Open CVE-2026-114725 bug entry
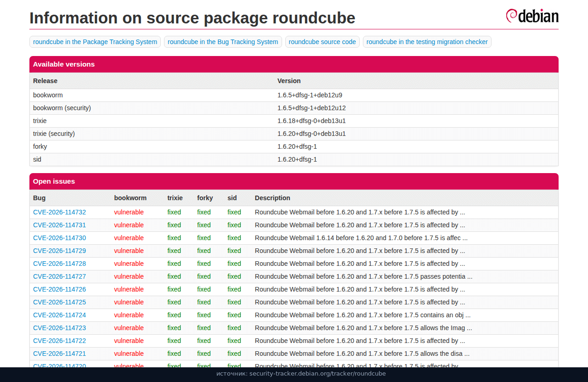 pos(59,302)
